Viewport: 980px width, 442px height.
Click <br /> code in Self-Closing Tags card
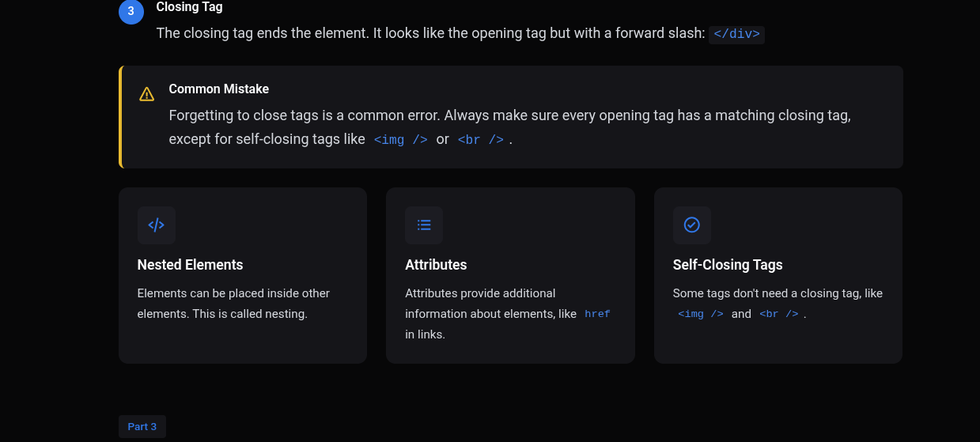click(x=779, y=314)
